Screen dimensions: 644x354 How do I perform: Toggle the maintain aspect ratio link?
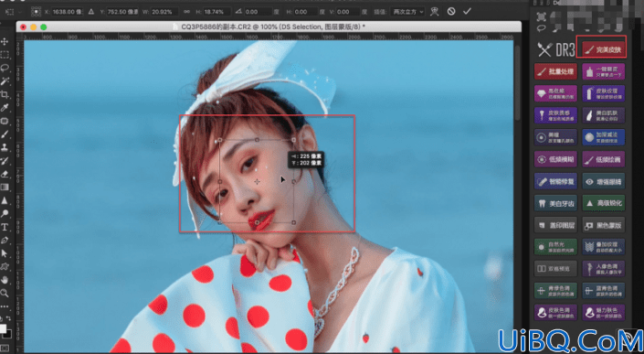187,12
